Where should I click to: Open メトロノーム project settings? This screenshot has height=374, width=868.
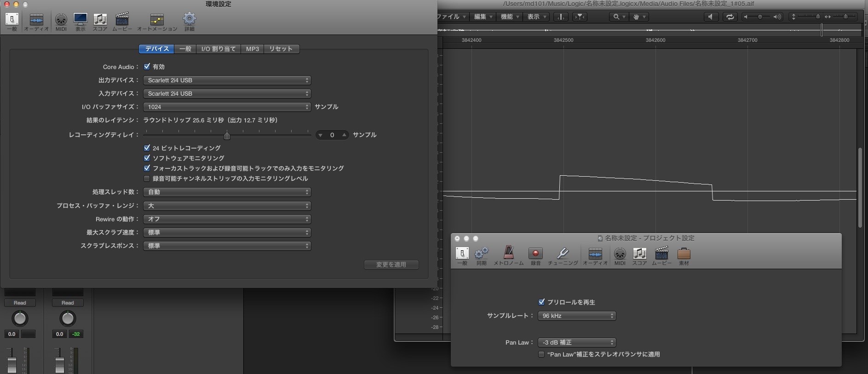[509, 256]
